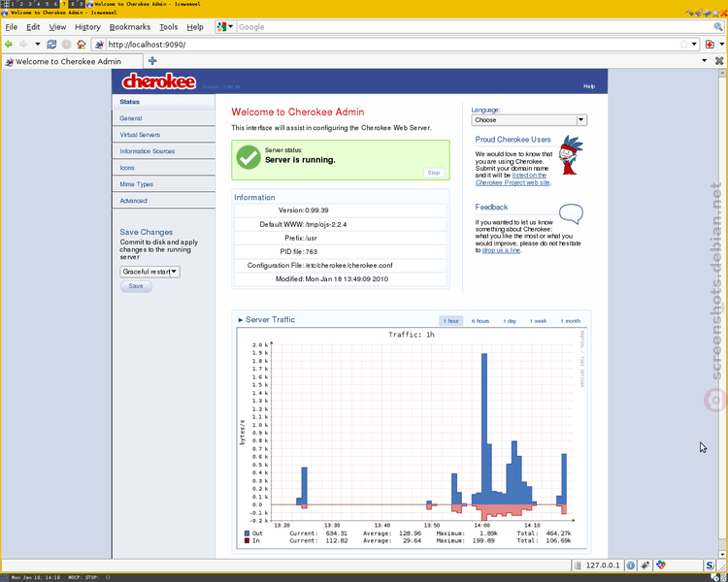Show traffic for 6 hours
728x582 pixels.
[x=480, y=321]
